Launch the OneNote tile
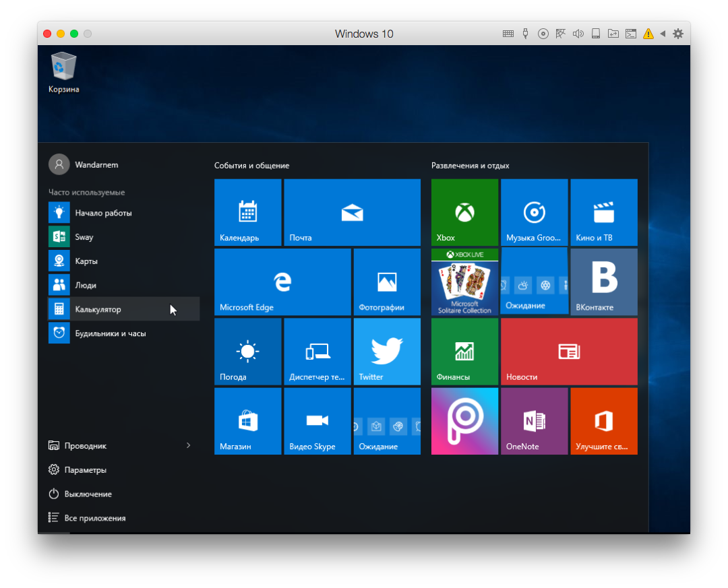The height and width of the screenshot is (588, 728). (x=534, y=421)
